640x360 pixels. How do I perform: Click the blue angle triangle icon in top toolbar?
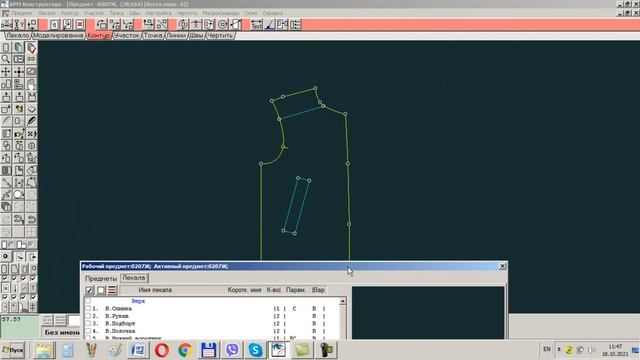269,24
